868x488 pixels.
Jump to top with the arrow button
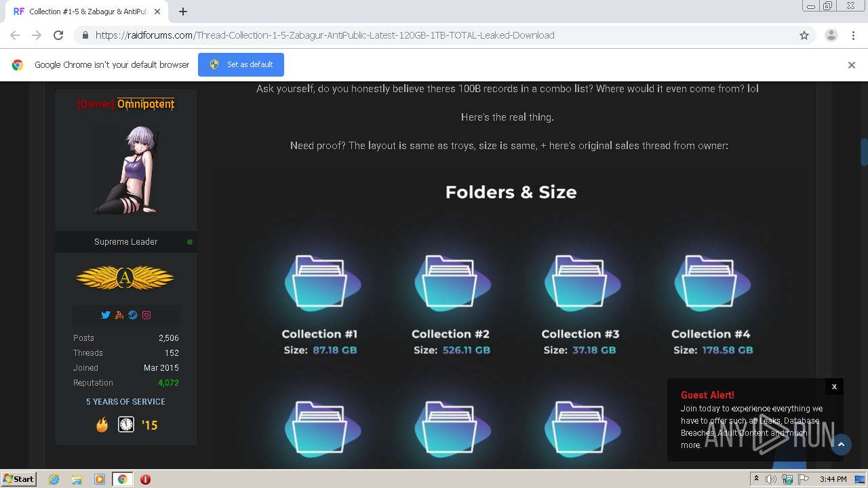841,445
